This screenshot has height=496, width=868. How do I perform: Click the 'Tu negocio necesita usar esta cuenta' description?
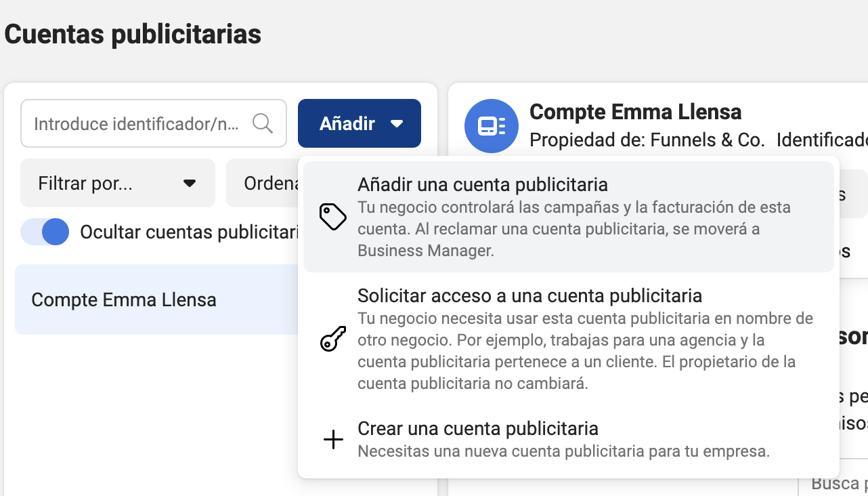[586, 351]
